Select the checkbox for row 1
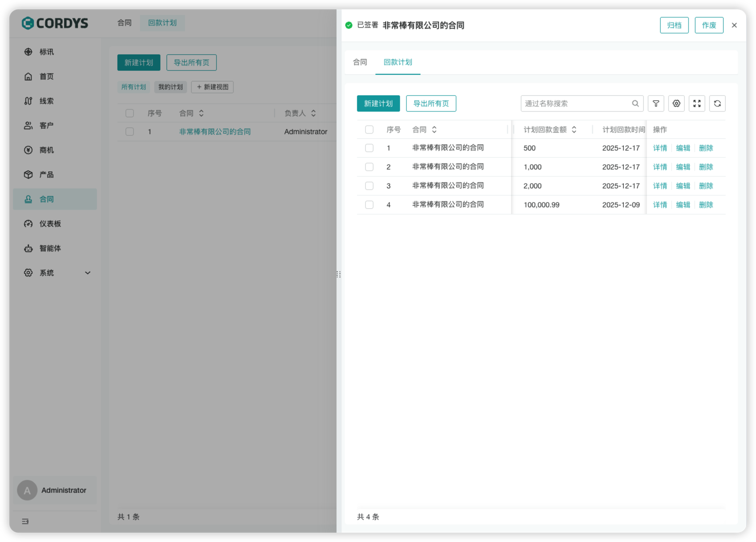756x542 pixels. pyautogui.click(x=369, y=148)
